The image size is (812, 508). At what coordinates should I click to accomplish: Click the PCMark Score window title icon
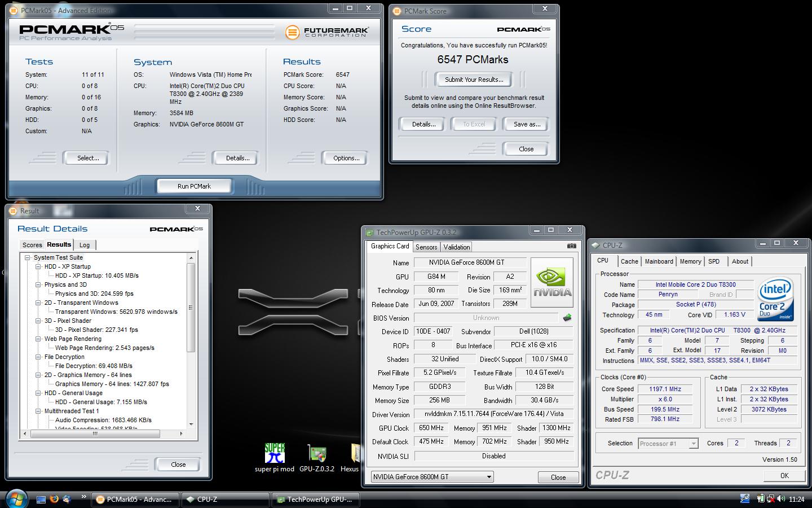(397, 11)
